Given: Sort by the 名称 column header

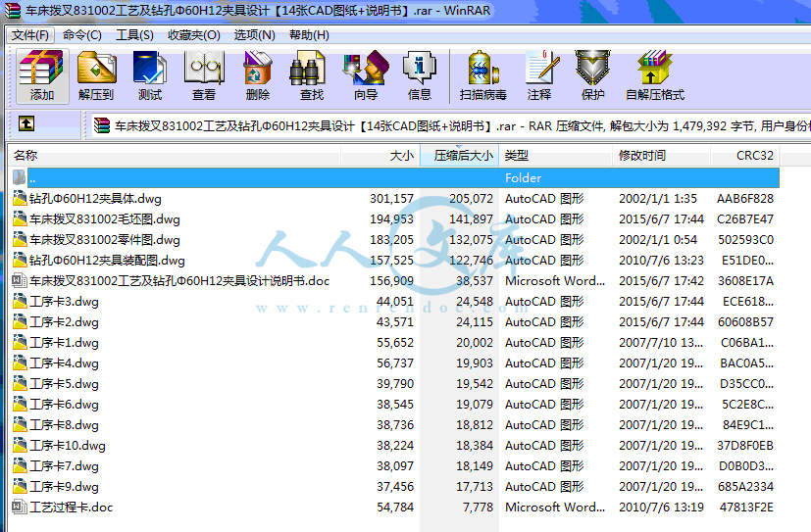Looking at the screenshot, I should [x=175, y=156].
